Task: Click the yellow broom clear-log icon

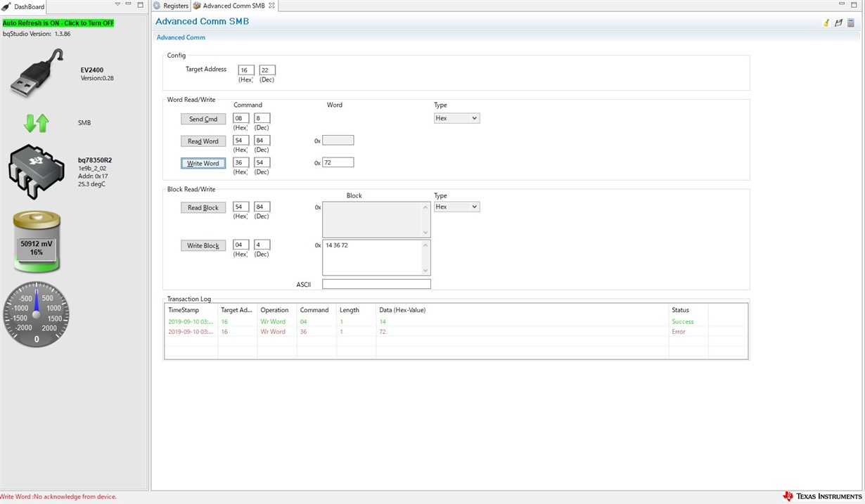Action: pos(826,23)
